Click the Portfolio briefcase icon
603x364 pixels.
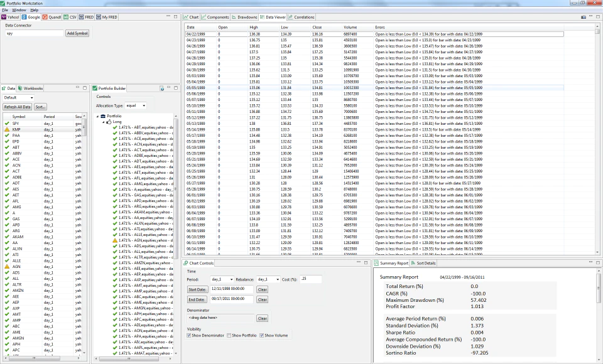pos(103,116)
